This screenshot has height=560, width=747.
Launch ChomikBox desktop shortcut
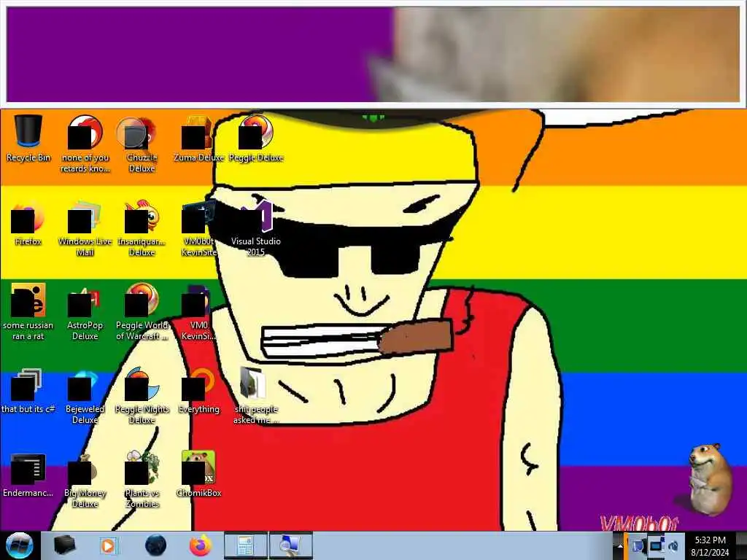[x=198, y=474]
